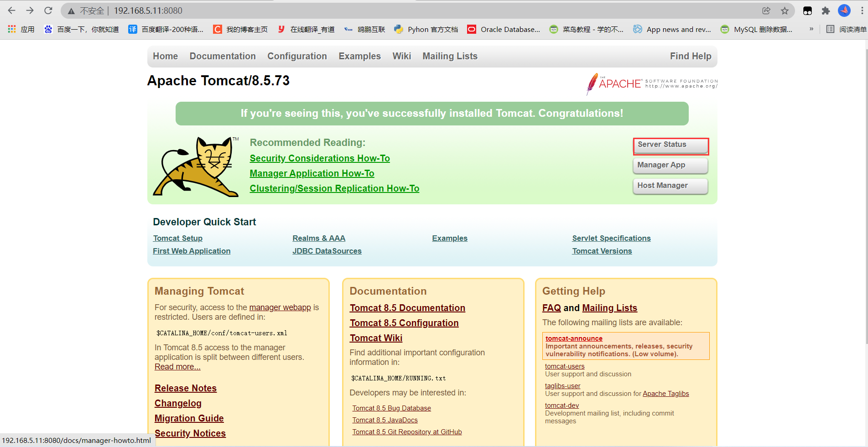Click the Apache Software Foundation logo

(652, 84)
